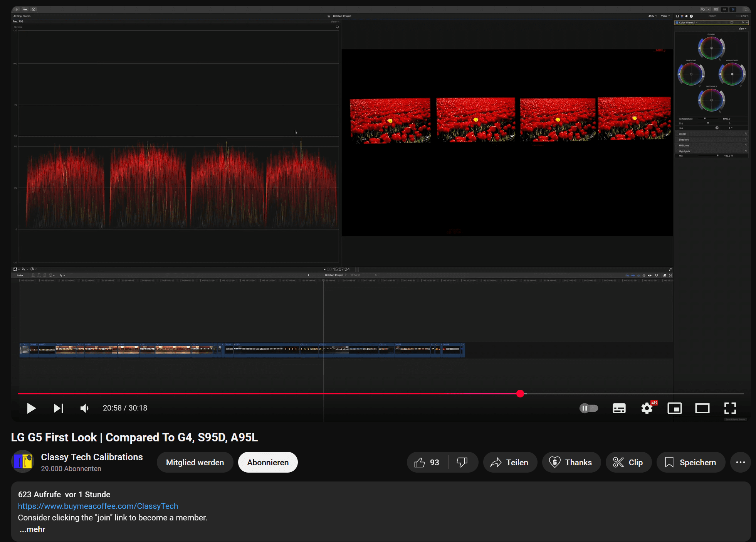Screen dimensions: 756x542
Task: Click the Thanks button
Action: click(x=571, y=462)
